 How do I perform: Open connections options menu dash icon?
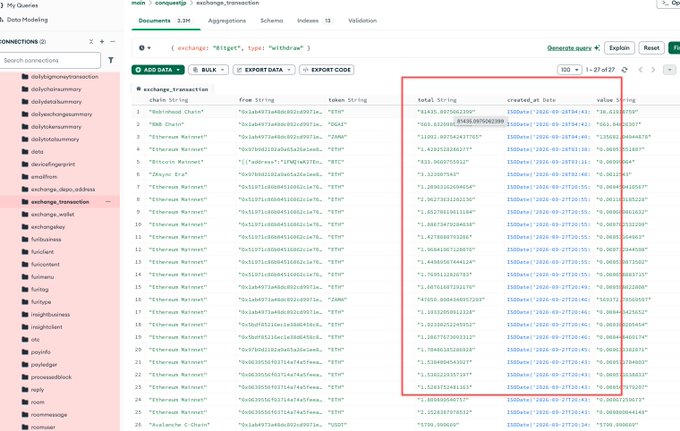pos(113,42)
